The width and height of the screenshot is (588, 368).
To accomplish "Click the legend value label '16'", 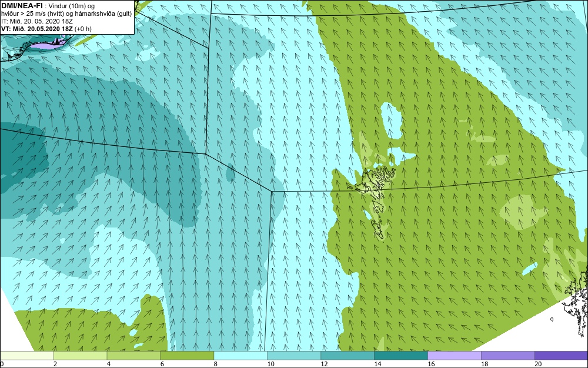I will point(431,364).
